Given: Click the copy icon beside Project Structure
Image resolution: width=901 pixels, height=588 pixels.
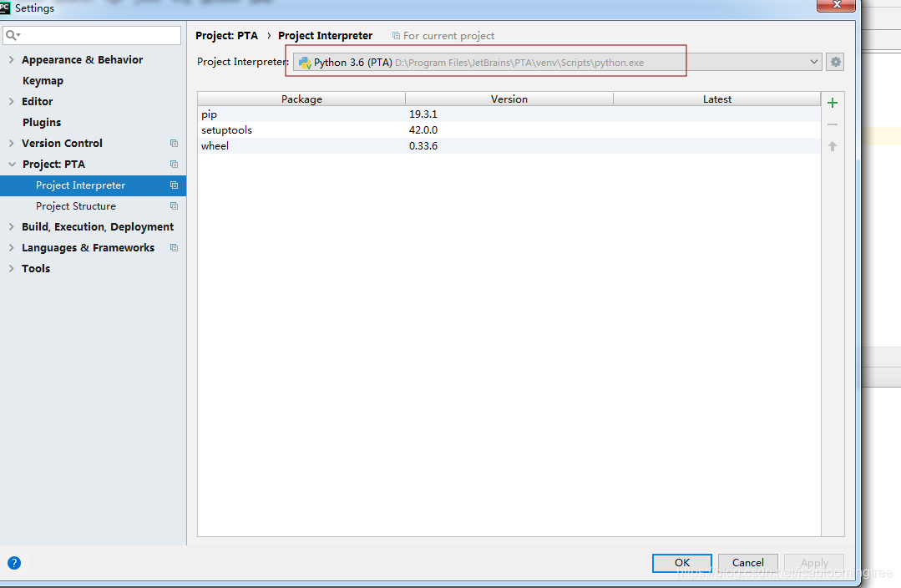Looking at the screenshot, I should (175, 205).
